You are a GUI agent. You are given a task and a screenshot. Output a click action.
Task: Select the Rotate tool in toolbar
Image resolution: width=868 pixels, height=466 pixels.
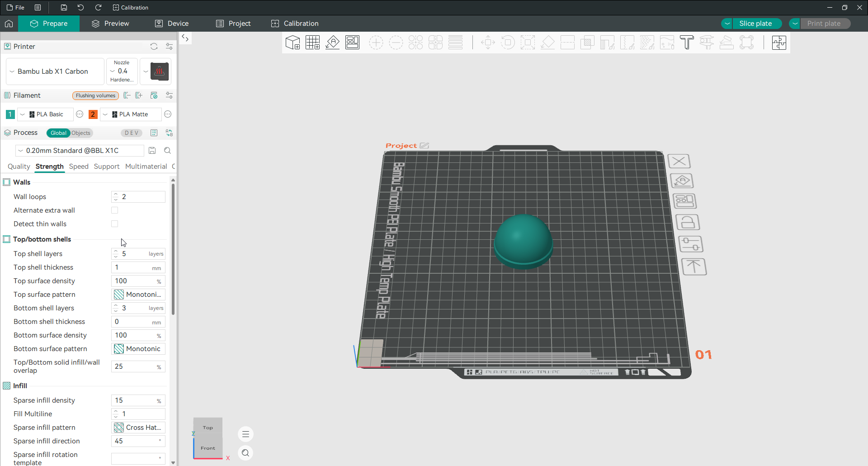pos(508,43)
